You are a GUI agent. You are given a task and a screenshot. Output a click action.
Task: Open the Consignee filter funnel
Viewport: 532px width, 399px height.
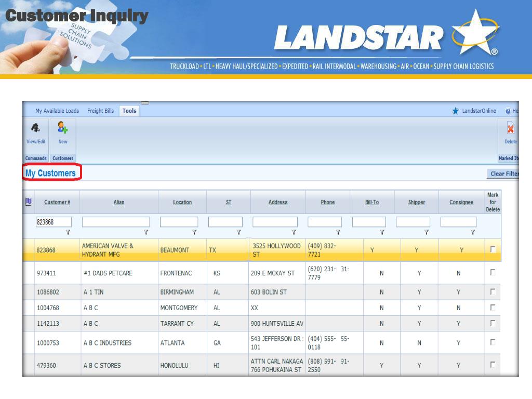(x=473, y=232)
